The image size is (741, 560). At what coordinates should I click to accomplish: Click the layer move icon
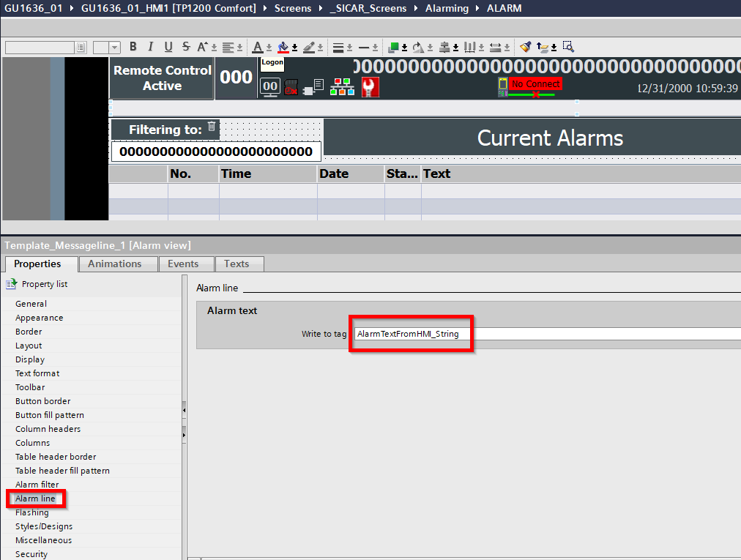click(x=543, y=48)
